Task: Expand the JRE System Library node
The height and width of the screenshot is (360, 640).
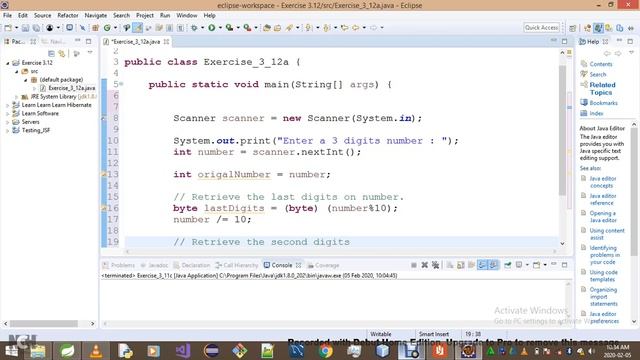Action: [x=16, y=97]
